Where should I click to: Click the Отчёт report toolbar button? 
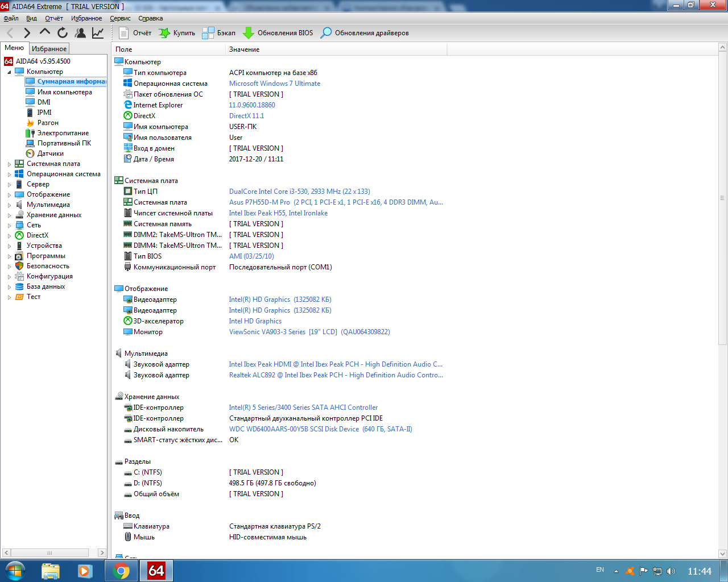pyautogui.click(x=135, y=33)
